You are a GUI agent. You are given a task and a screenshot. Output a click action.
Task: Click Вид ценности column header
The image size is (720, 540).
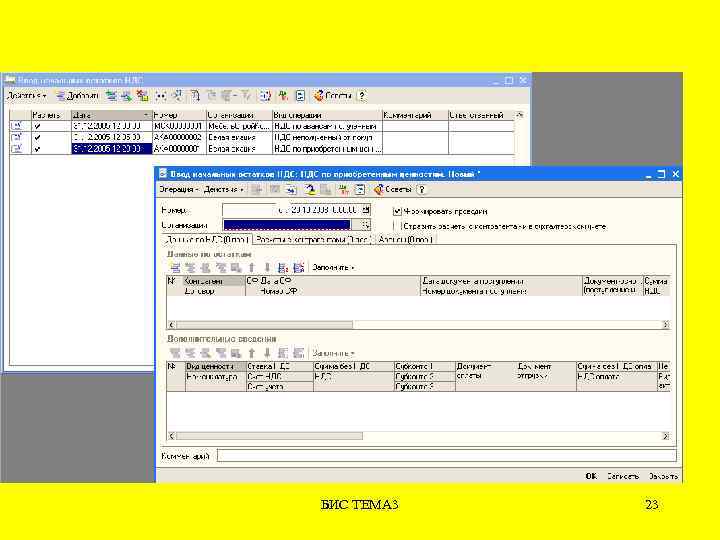[216, 366]
